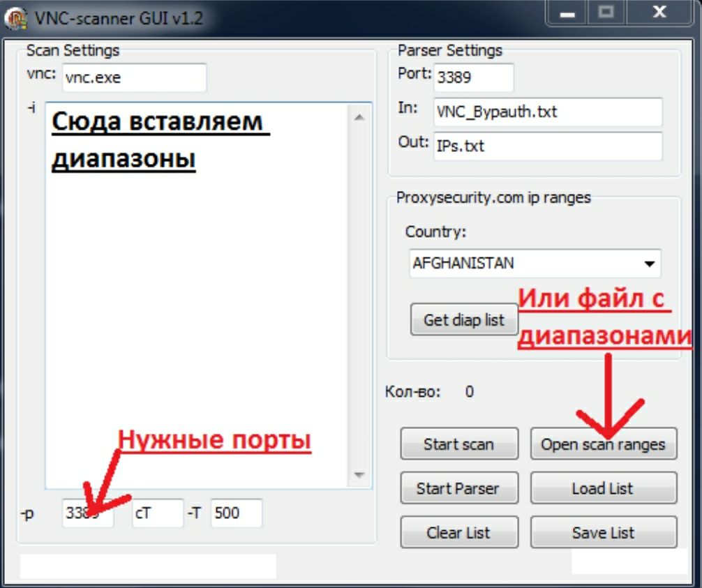Open scan ranges from a file

coord(604,444)
